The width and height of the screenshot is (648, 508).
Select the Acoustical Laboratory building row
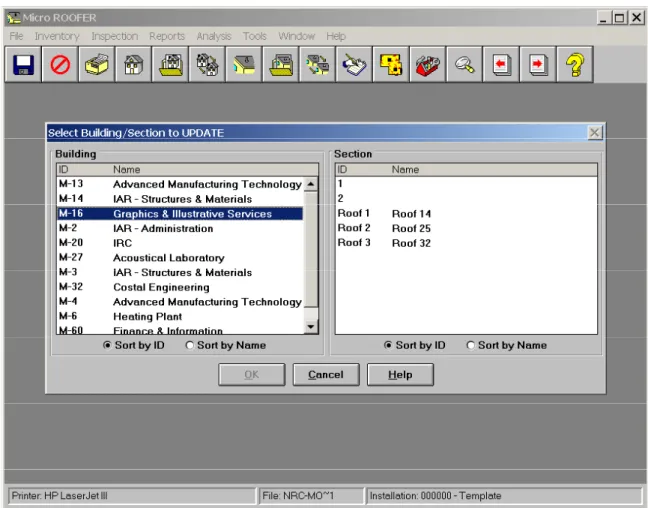(x=180, y=258)
